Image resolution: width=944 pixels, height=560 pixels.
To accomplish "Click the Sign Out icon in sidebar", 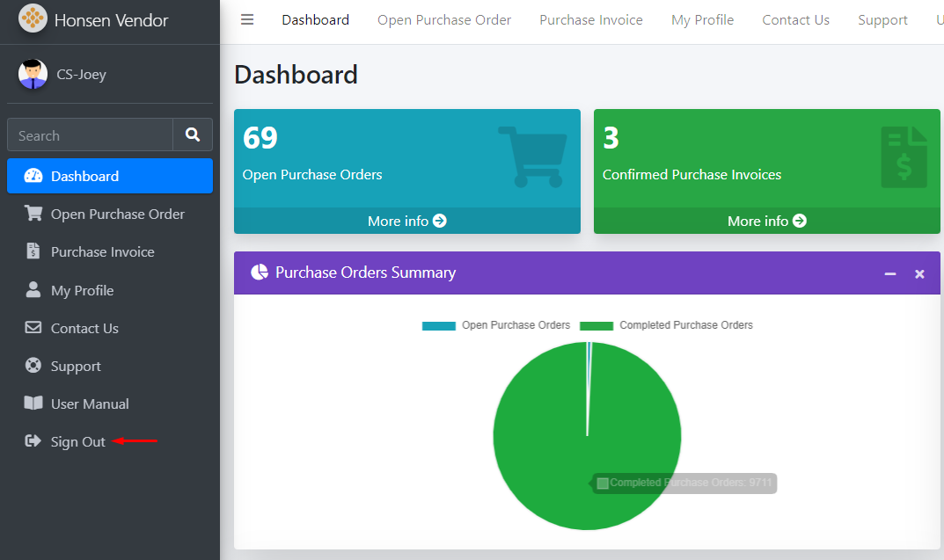I will coord(33,441).
